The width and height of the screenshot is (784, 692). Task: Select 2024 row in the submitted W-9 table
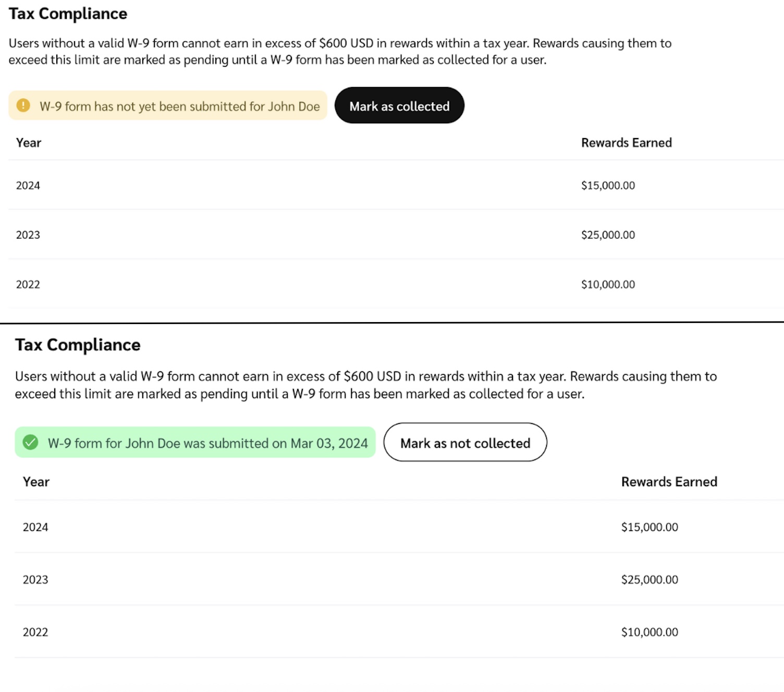pyautogui.click(x=35, y=527)
